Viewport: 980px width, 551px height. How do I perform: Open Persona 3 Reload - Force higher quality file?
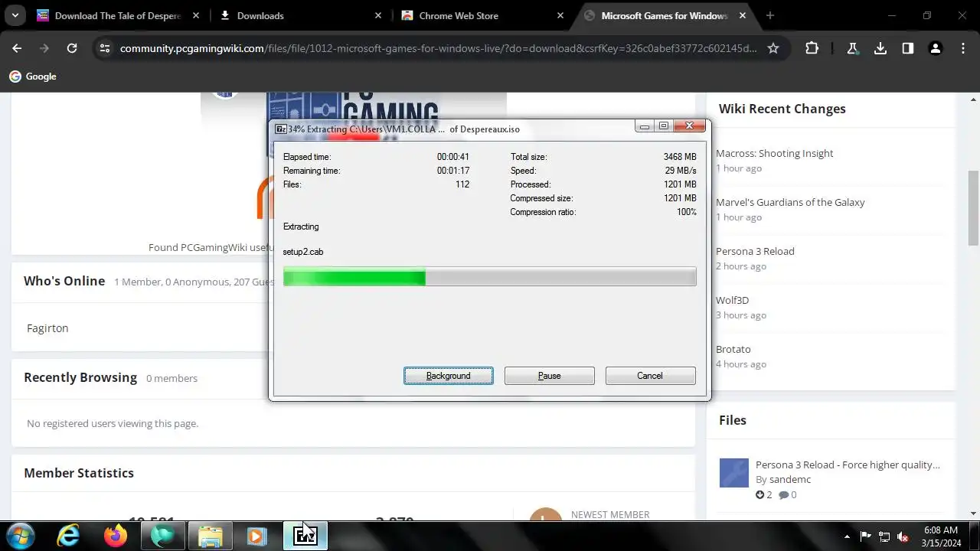(848, 465)
